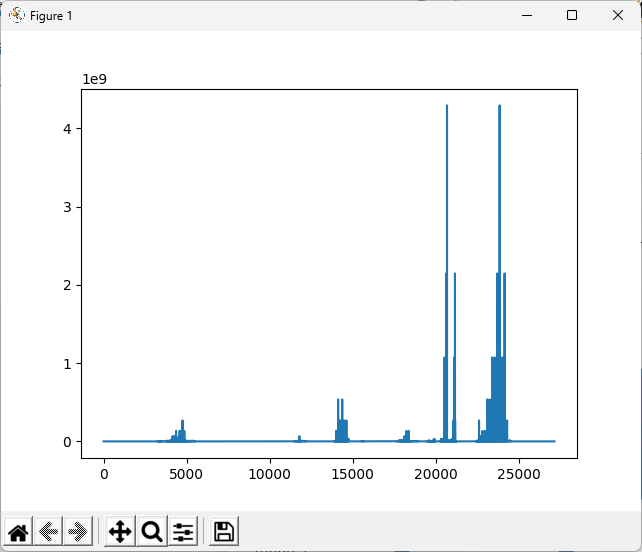Click the 1e9 scale label above axis
Image resolution: width=642 pixels, height=552 pixels.
click(x=94, y=79)
